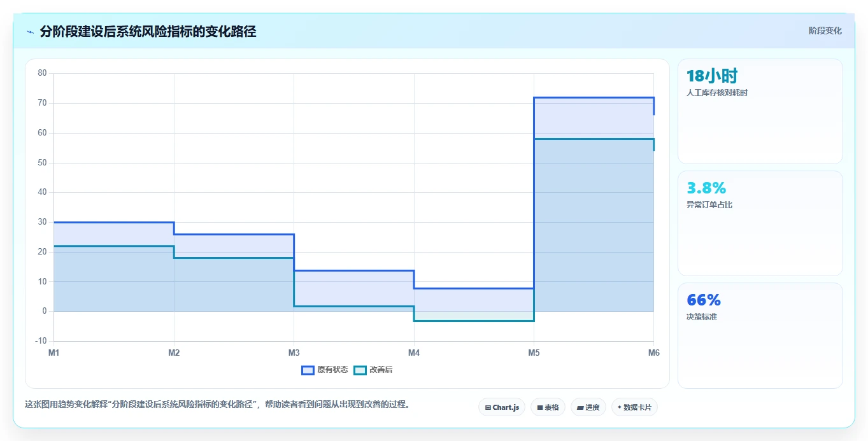Click the M4 x-axis label
Viewport: 868px width, 441px height.
(414, 352)
